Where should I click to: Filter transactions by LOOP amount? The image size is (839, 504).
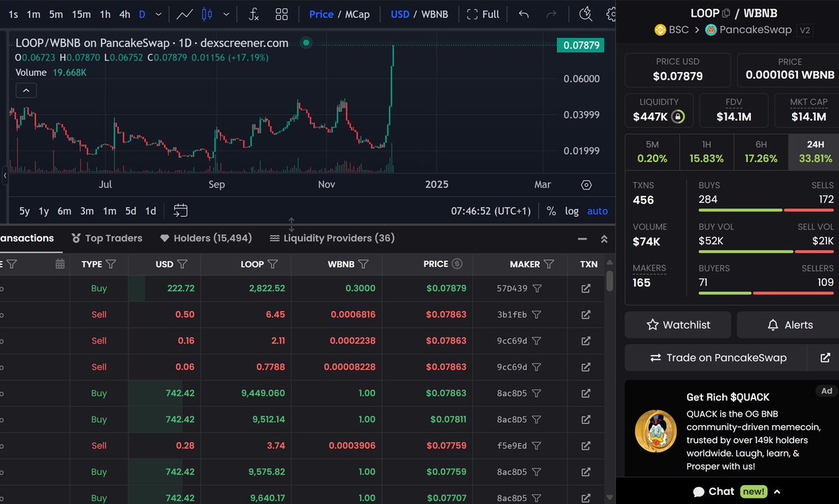273,264
